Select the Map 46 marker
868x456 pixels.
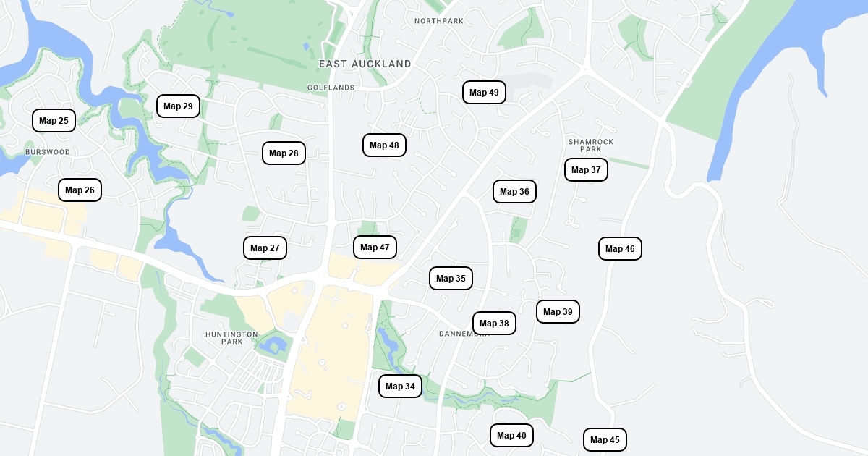[620, 249]
